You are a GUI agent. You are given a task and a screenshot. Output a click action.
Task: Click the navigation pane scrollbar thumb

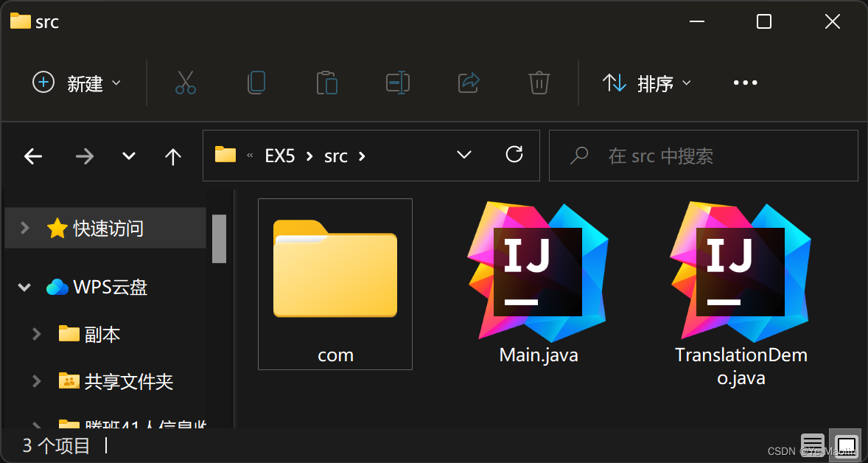[220, 239]
